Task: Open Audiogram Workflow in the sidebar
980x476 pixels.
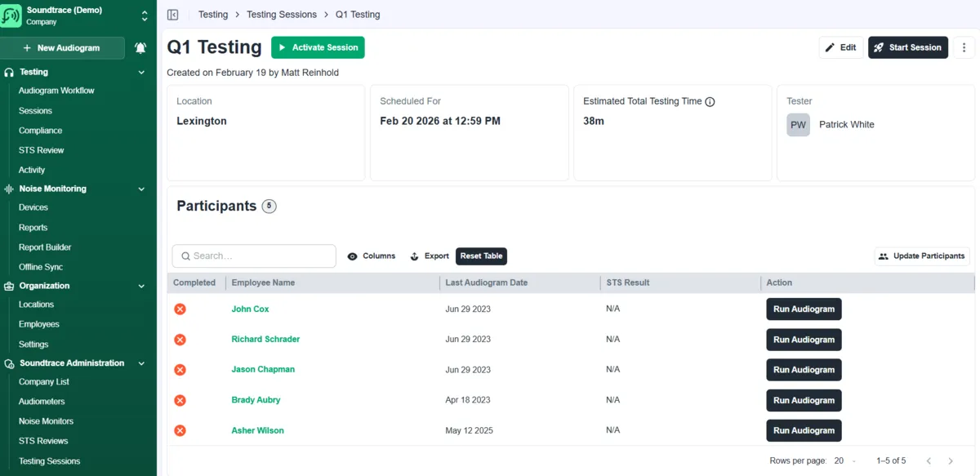Action: pyautogui.click(x=56, y=91)
